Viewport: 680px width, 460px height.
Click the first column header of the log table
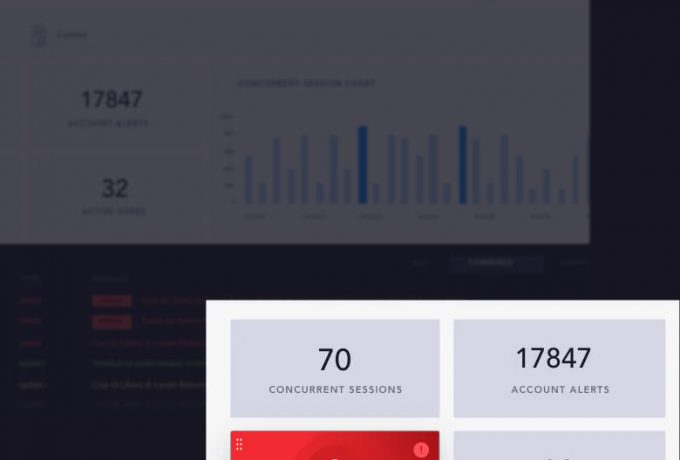pos(30,279)
